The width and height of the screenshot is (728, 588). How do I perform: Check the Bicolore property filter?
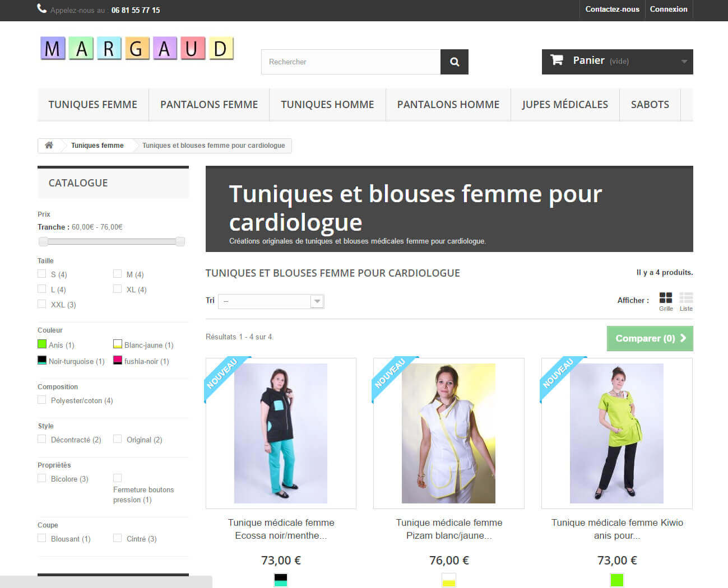coord(42,478)
